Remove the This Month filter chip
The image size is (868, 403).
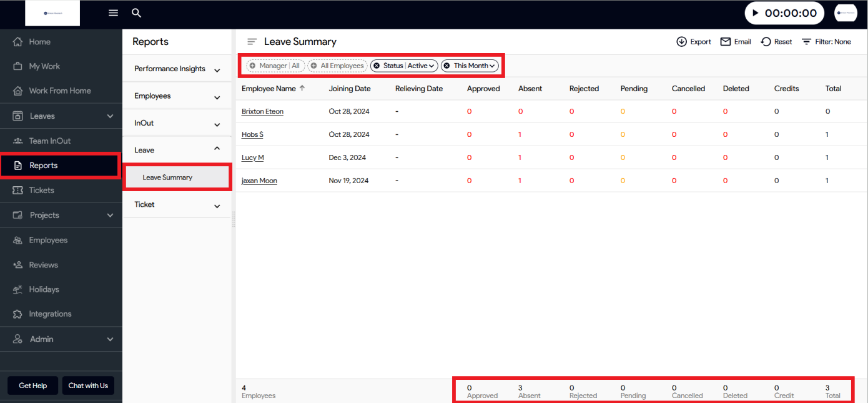click(446, 66)
